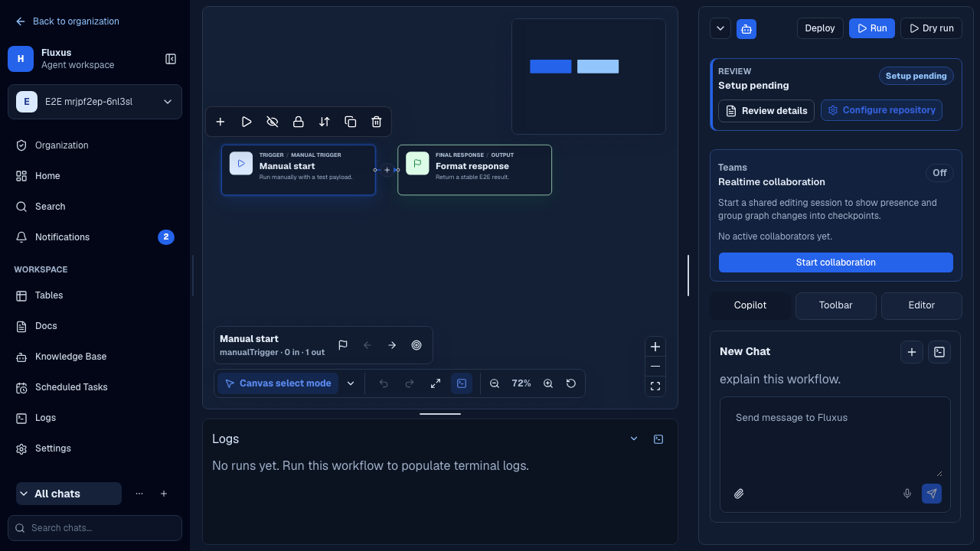Open Search in the sidebar
Screen dimensions: 980x551
point(95,207)
